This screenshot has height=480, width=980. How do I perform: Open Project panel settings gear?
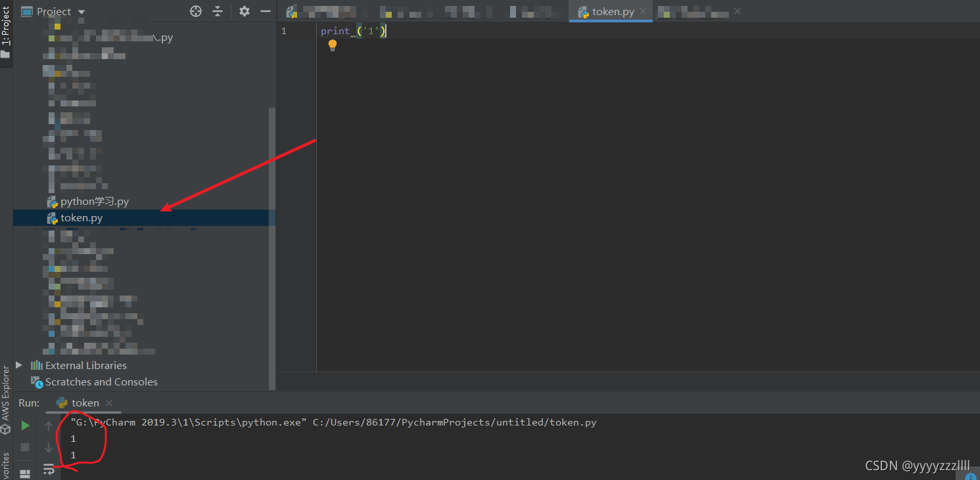[245, 11]
